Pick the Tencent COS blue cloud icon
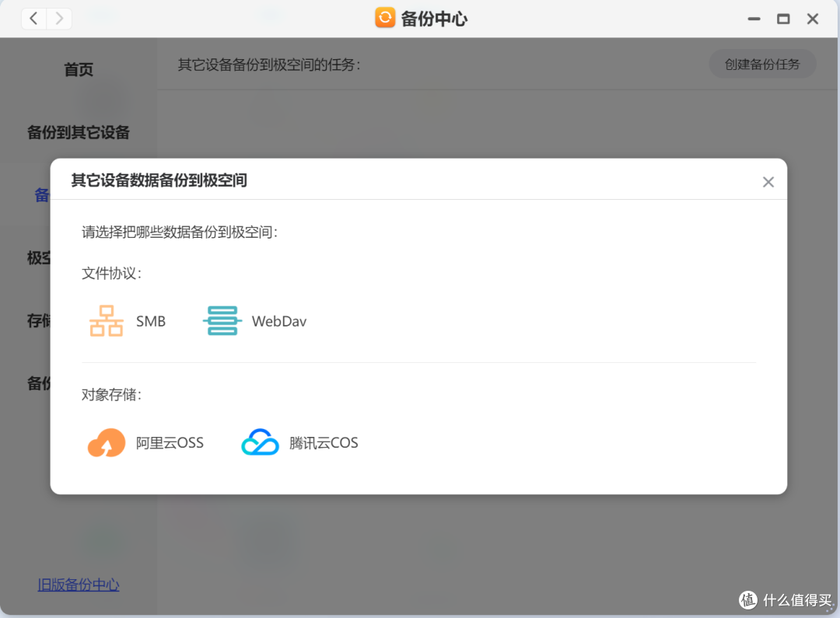 point(260,442)
